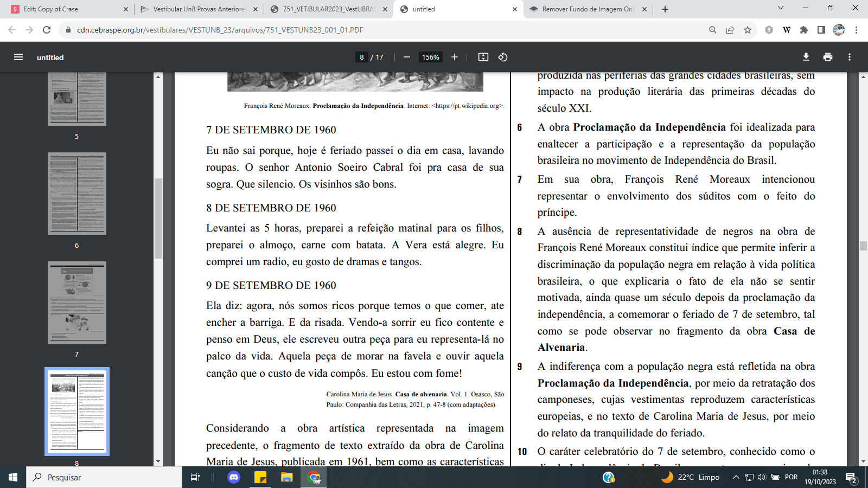Click item number 9 in the question list

520,367
